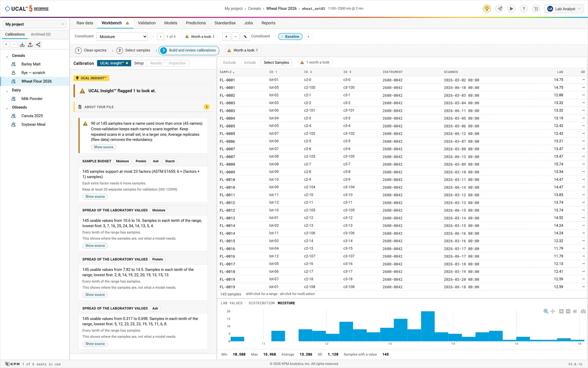Switch to the Setup calibration tab

139,63
